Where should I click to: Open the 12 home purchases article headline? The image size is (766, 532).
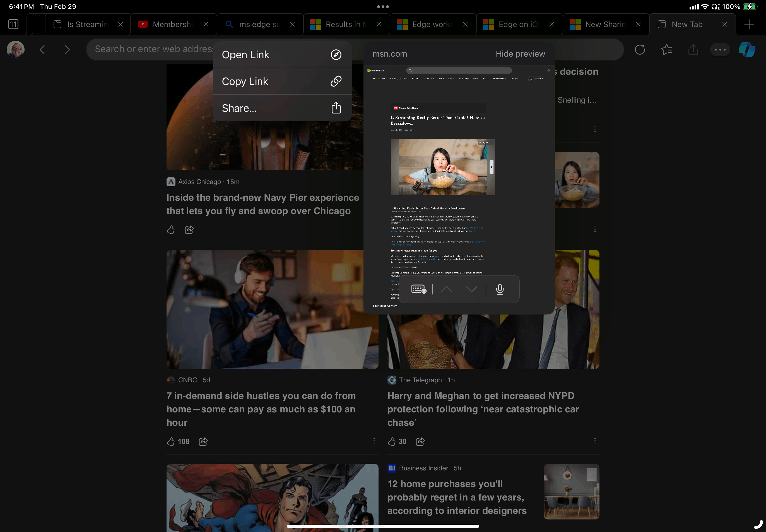click(457, 497)
